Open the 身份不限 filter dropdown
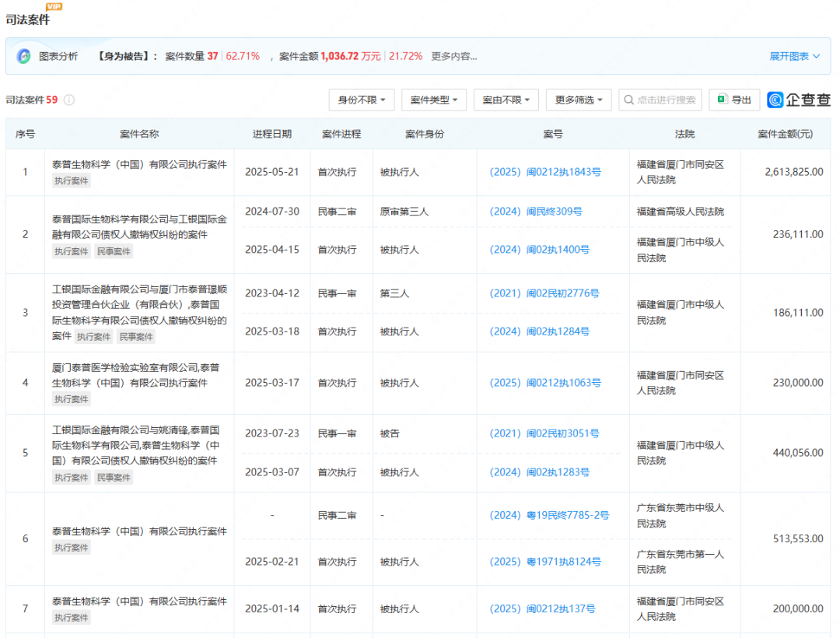The height and width of the screenshot is (638, 840). [361, 100]
